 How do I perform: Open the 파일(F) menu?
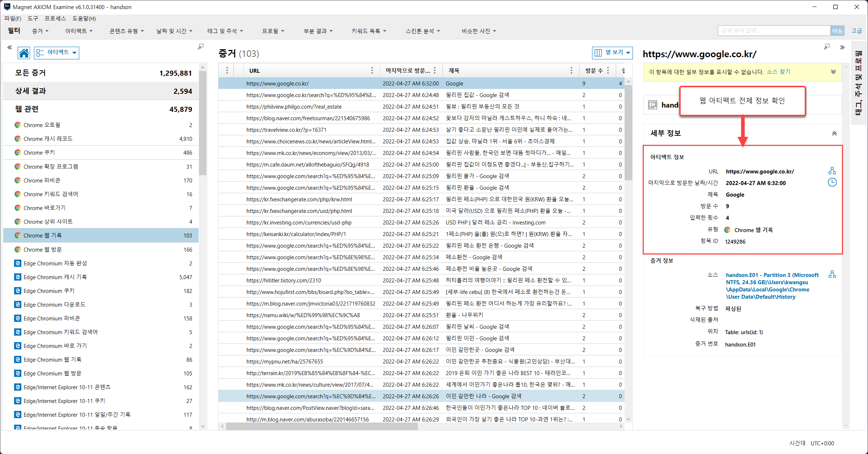point(13,18)
